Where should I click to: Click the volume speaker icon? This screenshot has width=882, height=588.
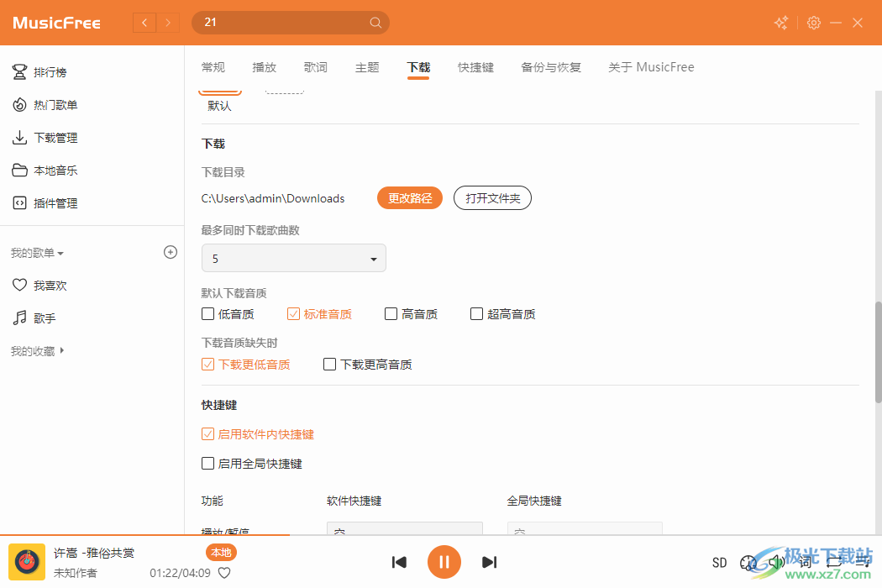(x=777, y=562)
